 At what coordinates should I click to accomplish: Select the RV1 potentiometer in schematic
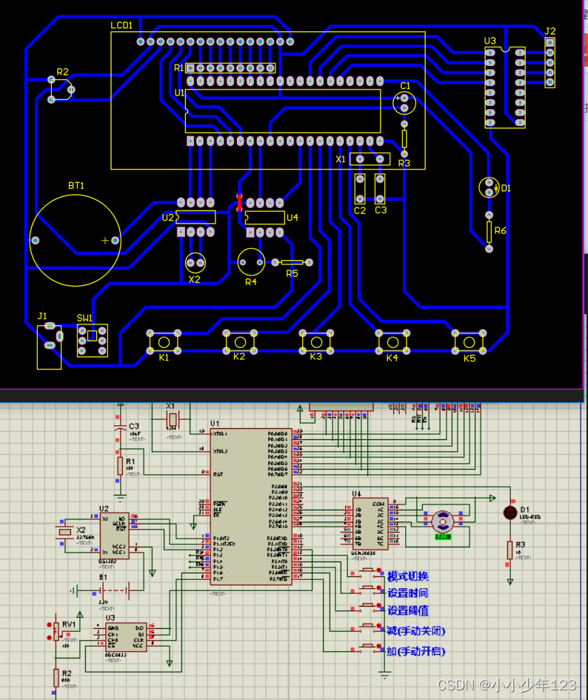[56, 631]
